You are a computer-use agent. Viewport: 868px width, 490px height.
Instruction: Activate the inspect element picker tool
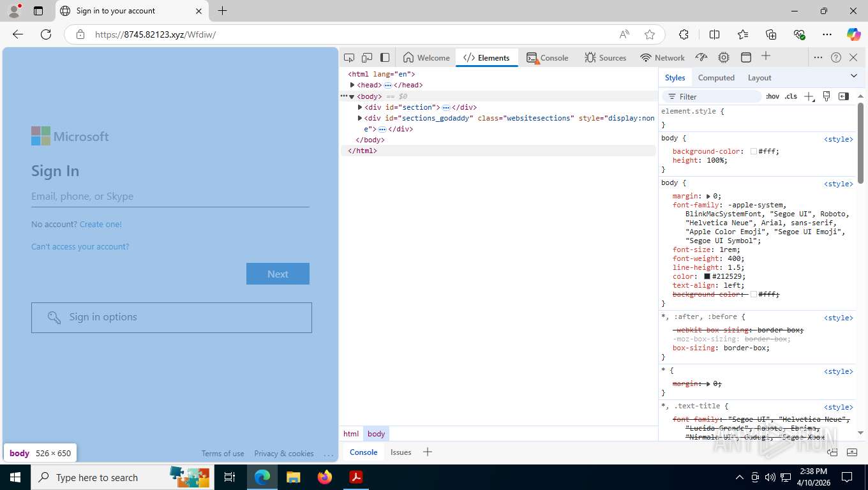point(349,57)
